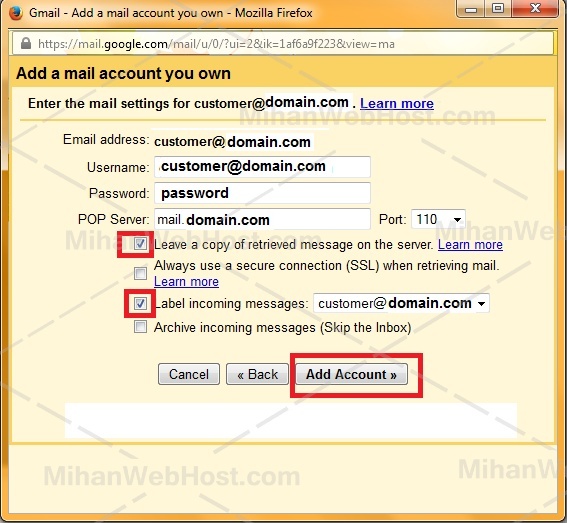Enable Always use secure connection SSL checkbox
Screen dimensions: 567x523
(140, 273)
